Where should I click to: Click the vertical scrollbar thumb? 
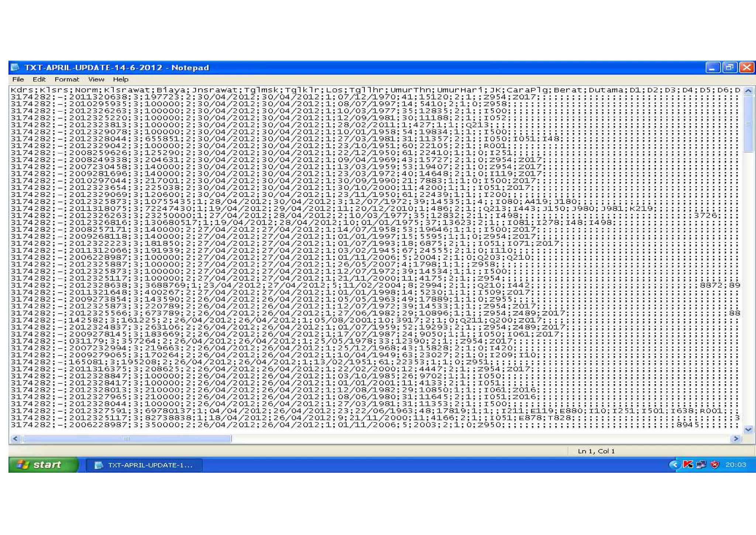tap(748, 124)
